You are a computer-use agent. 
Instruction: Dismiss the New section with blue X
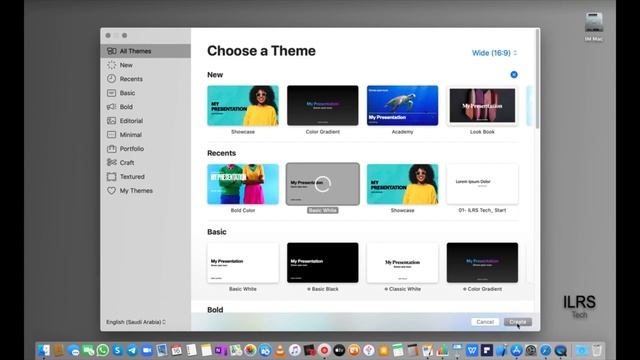click(x=514, y=75)
